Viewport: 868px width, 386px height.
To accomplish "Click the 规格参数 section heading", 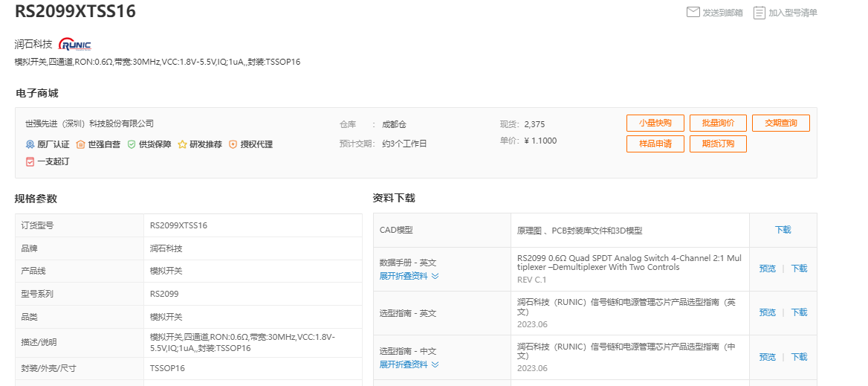I will click(36, 199).
